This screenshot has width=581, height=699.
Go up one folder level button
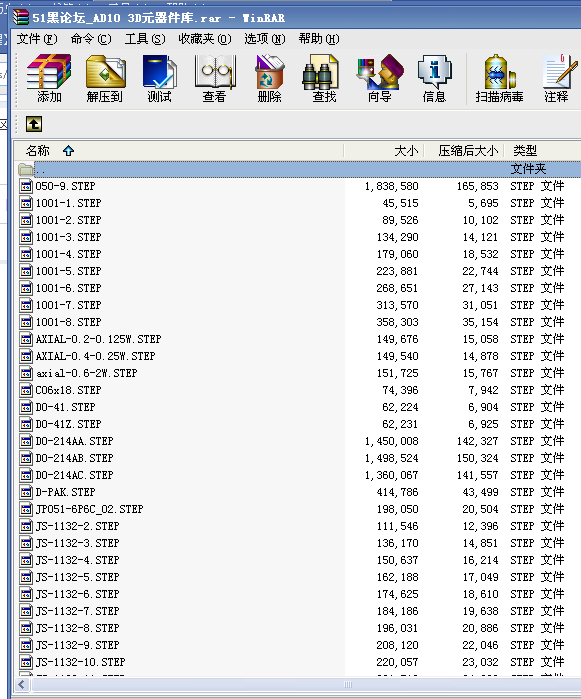click(x=34, y=124)
